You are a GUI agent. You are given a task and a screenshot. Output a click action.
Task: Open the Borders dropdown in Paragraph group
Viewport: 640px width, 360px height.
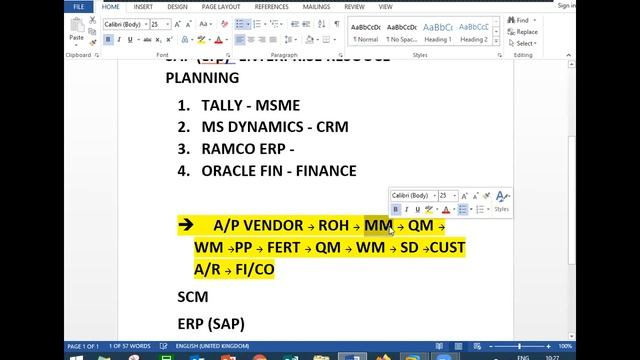click(x=335, y=40)
